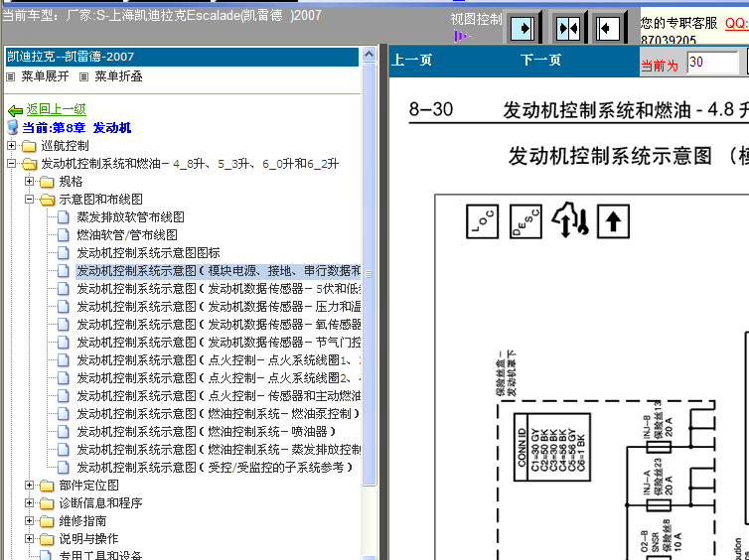Click the 规格 folder icon
The image size is (749, 560).
coord(47,182)
